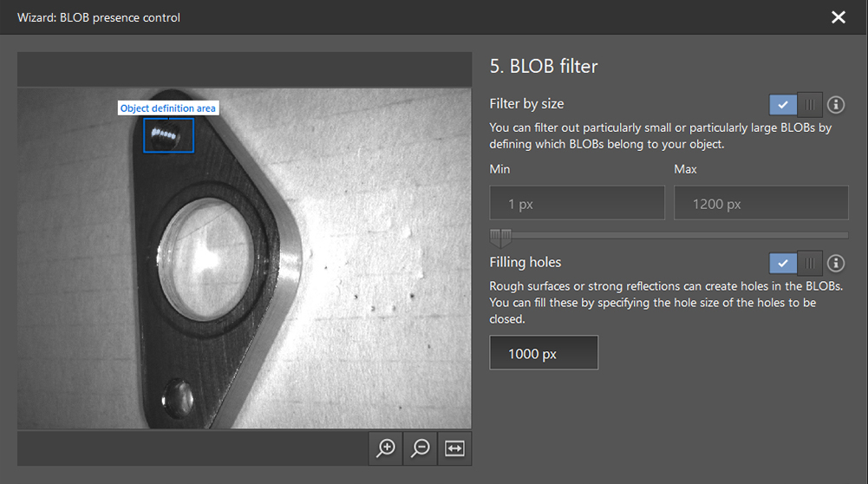Click the wizard title bar text

pyautogui.click(x=99, y=17)
